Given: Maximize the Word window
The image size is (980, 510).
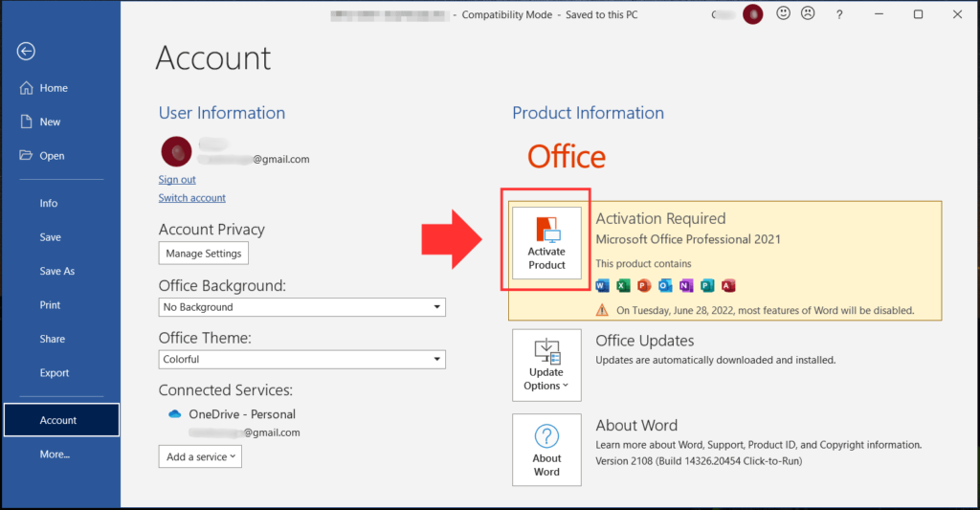Looking at the screenshot, I should [x=918, y=13].
